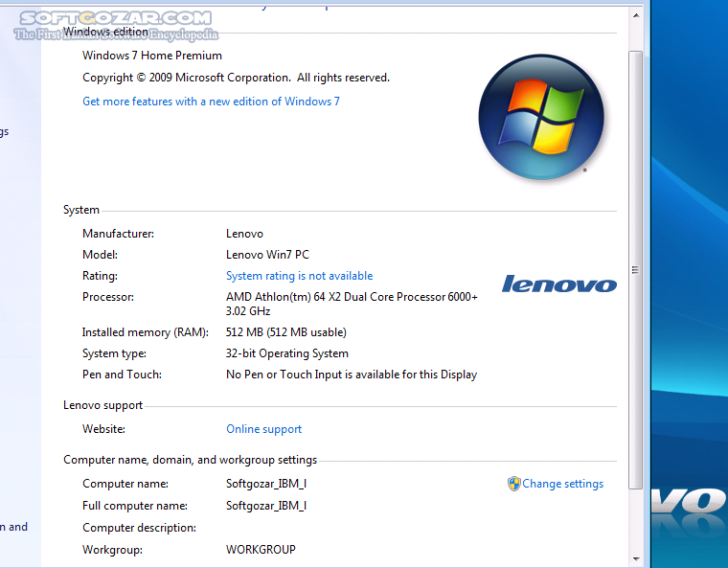The width and height of the screenshot is (728, 568).
Task: Click the WORKGROUP value
Action: [261, 550]
